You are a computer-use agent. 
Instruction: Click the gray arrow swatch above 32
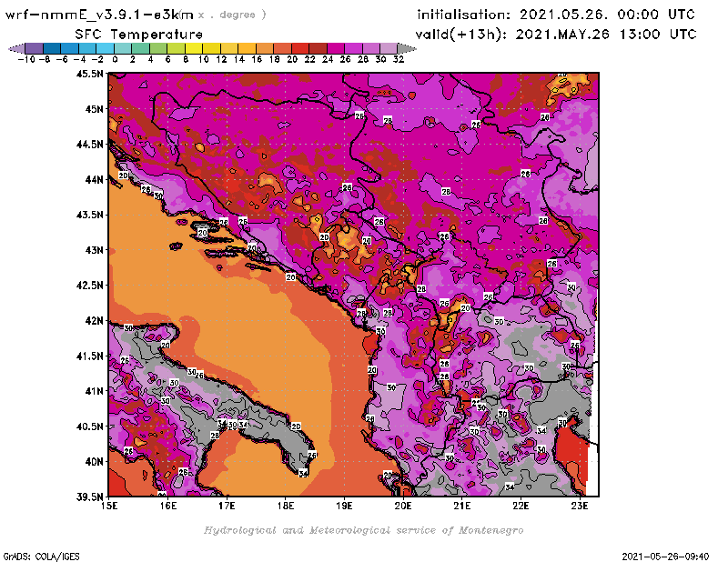(x=406, y=49)
